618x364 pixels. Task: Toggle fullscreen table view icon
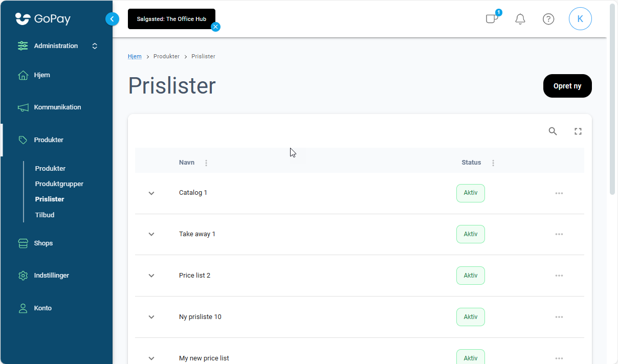tap(578, 131)
